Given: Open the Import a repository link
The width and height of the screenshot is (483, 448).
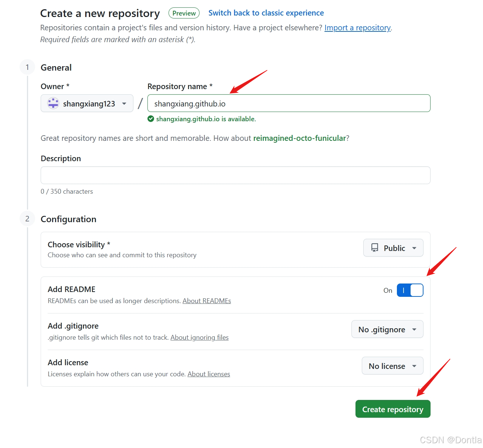Looking at the screenshot, I should pos(357,27).
